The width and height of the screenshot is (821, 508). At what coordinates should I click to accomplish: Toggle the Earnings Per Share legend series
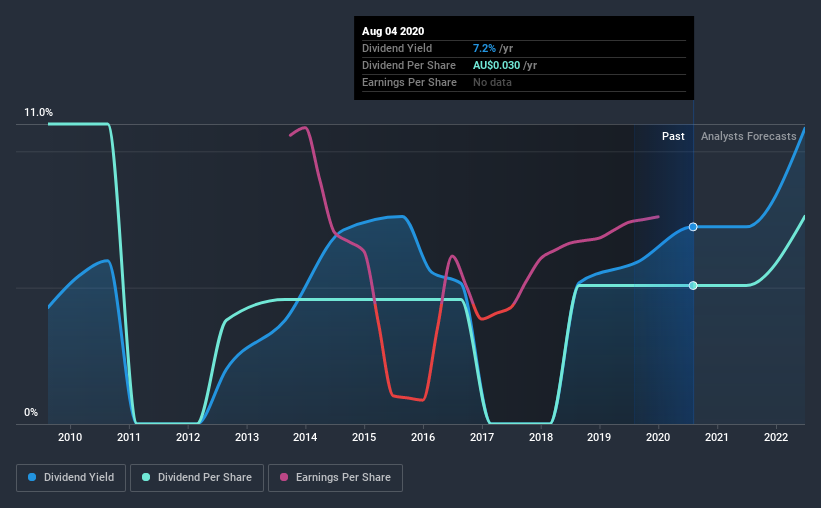pos(335,478)
